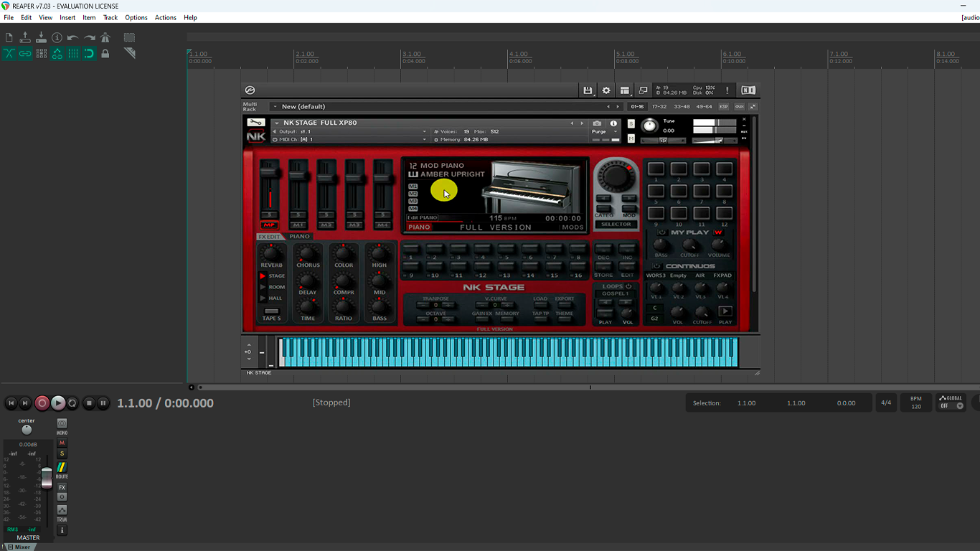Open the Actions menu
This screenshot has height=551, width=980.
pyautogui.click(x=166, y=17)
